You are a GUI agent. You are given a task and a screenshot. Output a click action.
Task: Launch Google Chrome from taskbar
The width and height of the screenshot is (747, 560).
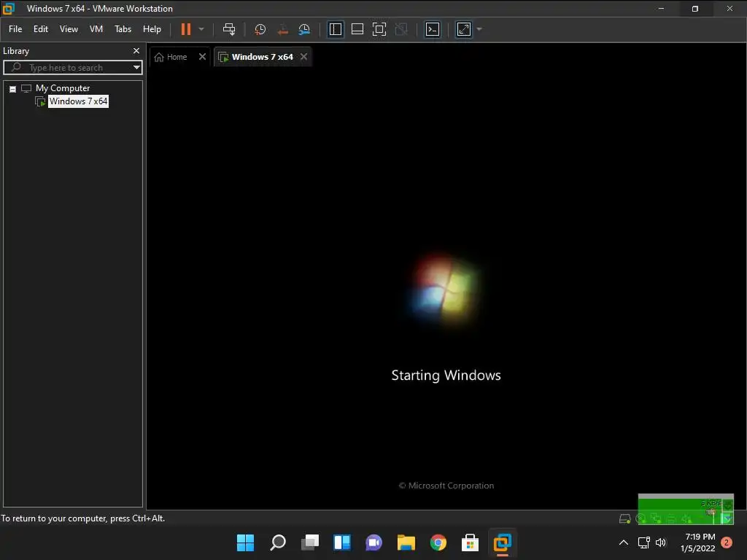(x=438, y=542)
